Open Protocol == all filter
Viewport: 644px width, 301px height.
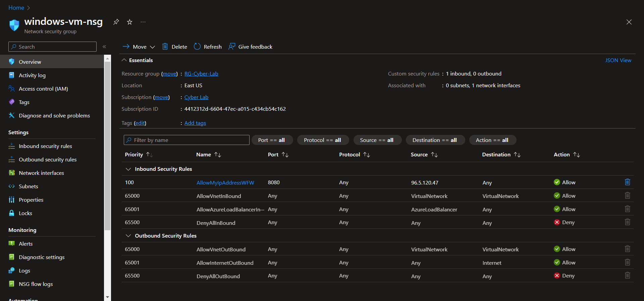pyautogui.click(x=323, y=140)
